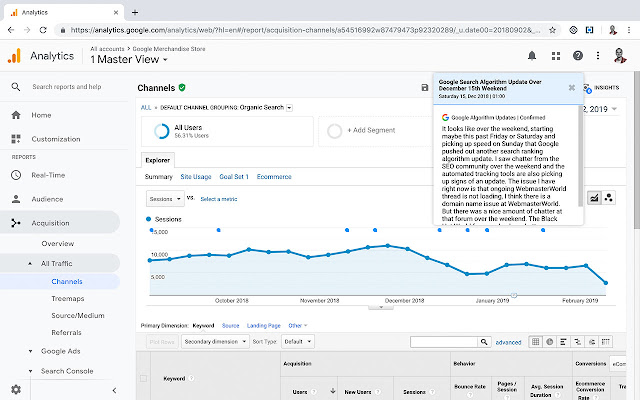
Task: Click the Search reports and help field
Action: pos(72,87)
